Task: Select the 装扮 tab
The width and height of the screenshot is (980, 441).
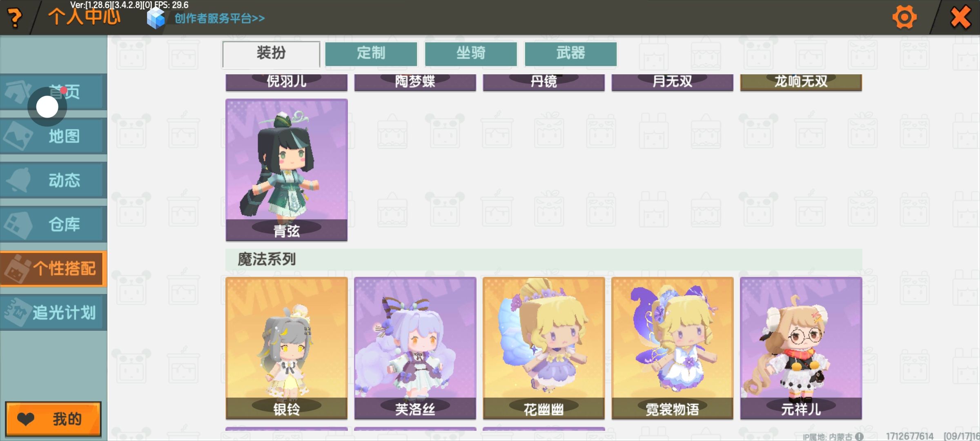Action: 271,53
